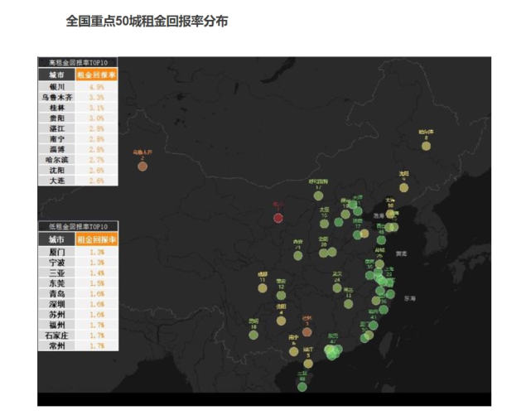Click the rate value in the 桂林 table row
The width and height of the screenshot is (531, 420).
tap(97, 108)
